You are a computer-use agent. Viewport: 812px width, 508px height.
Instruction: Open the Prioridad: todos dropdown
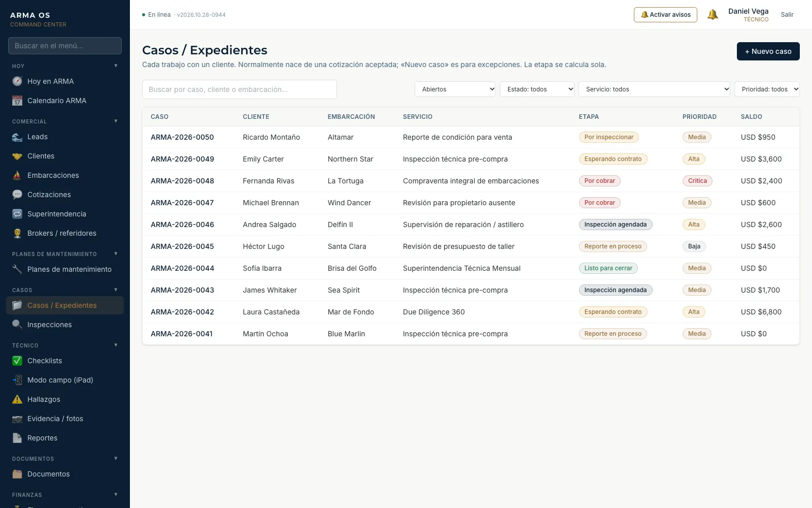pyautogui.click(x=767, y=89)
